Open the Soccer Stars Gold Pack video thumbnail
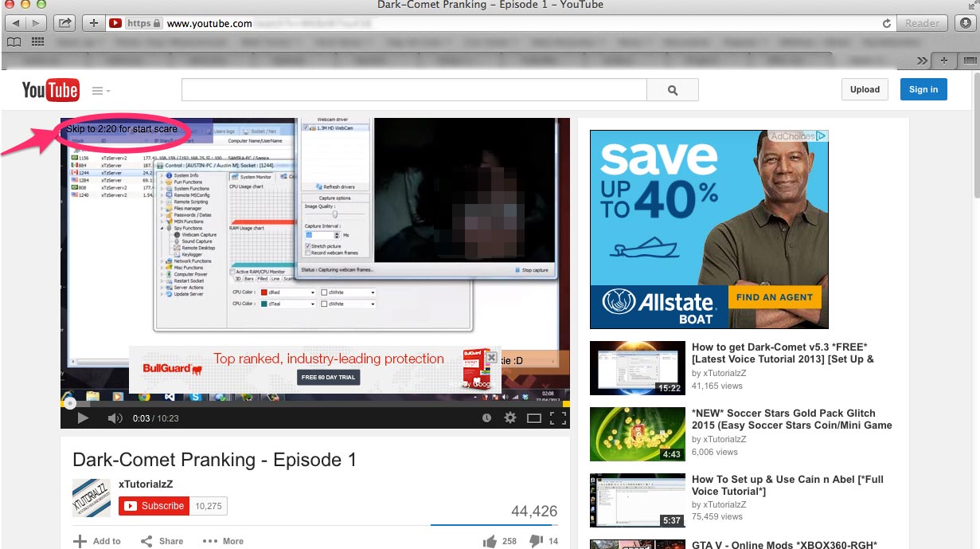980x549 pixels. (x=637, y=434)
